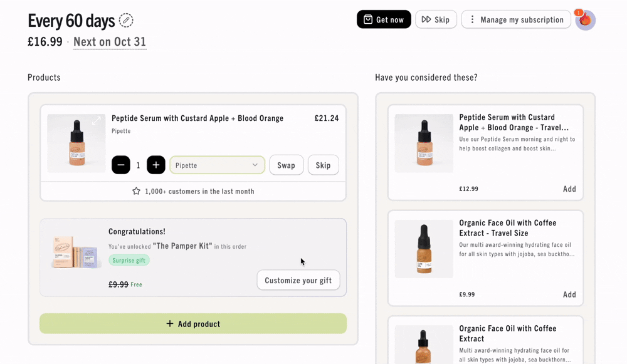Increase quantity with the plus button
627x364 pixels.
tap(156, 165)
